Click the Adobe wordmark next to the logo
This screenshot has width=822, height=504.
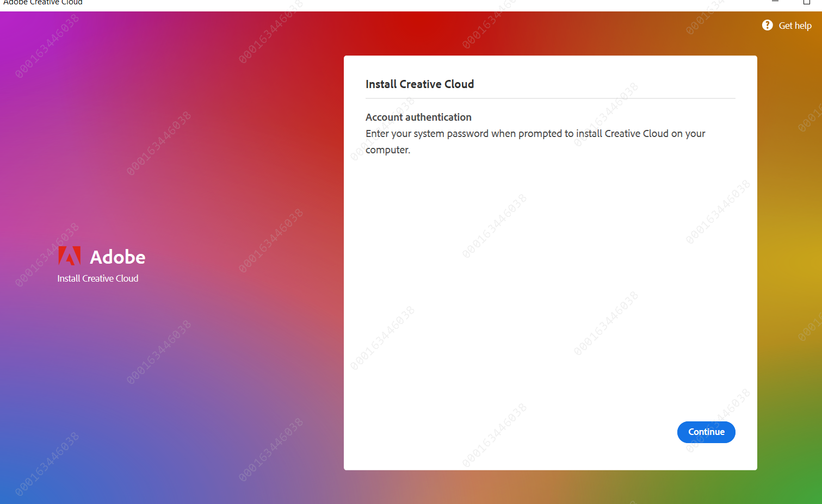[x=118, y=257]
